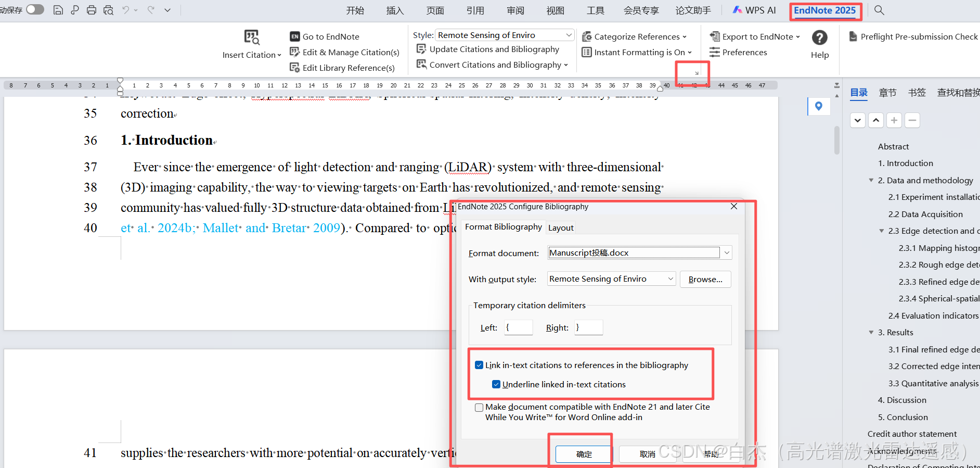Click the Left delimiter input field
Screen dimensions: 980x468
click(518, 327)
